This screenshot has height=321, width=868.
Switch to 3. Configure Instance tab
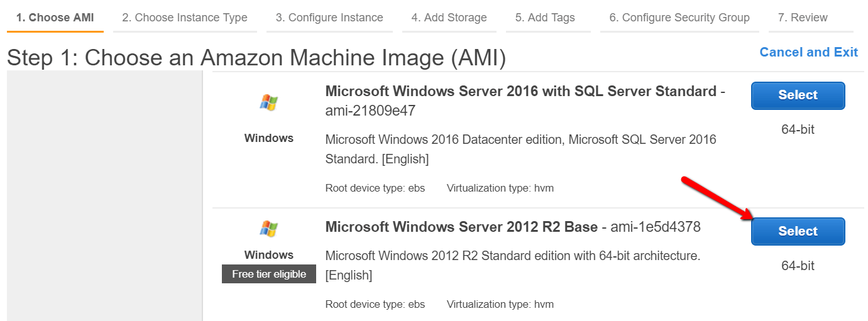(329, 18)
